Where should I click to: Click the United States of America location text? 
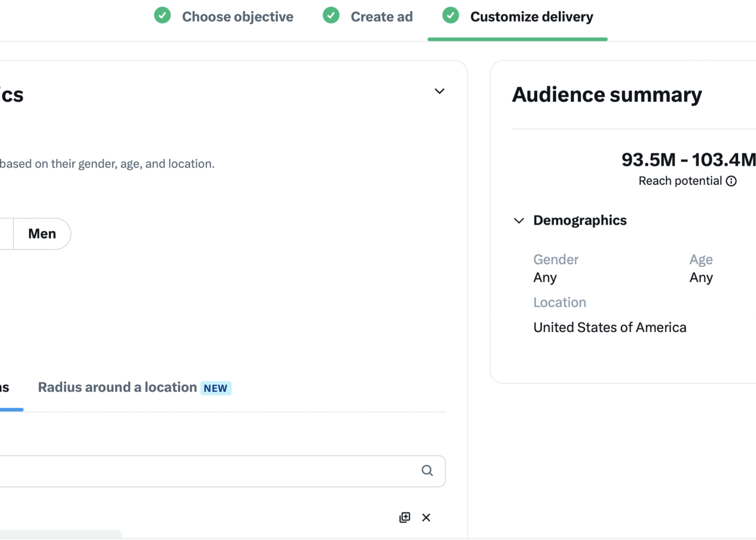[x=610, y=327]
